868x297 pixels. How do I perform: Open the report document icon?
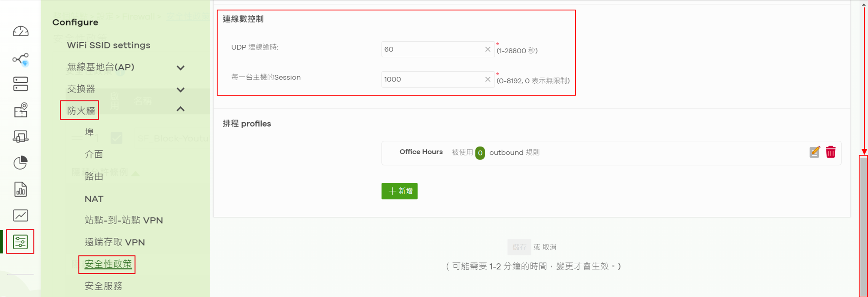(21, 189)
